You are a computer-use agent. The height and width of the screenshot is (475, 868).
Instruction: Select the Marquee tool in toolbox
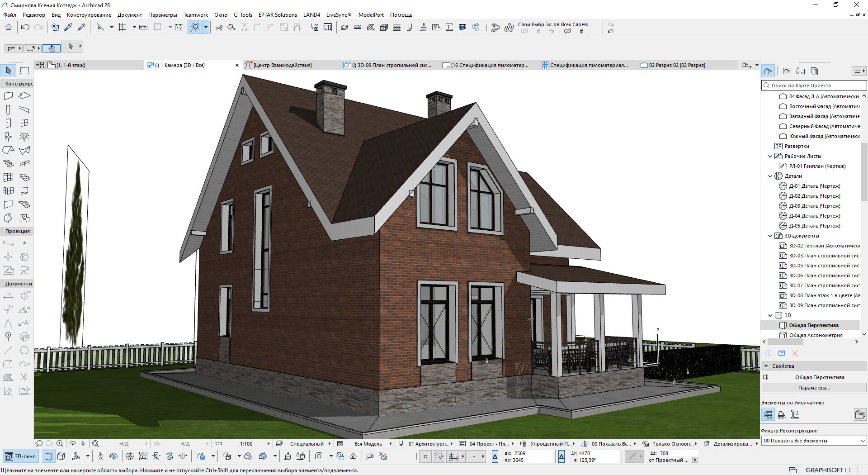click(x=24, y=71)
